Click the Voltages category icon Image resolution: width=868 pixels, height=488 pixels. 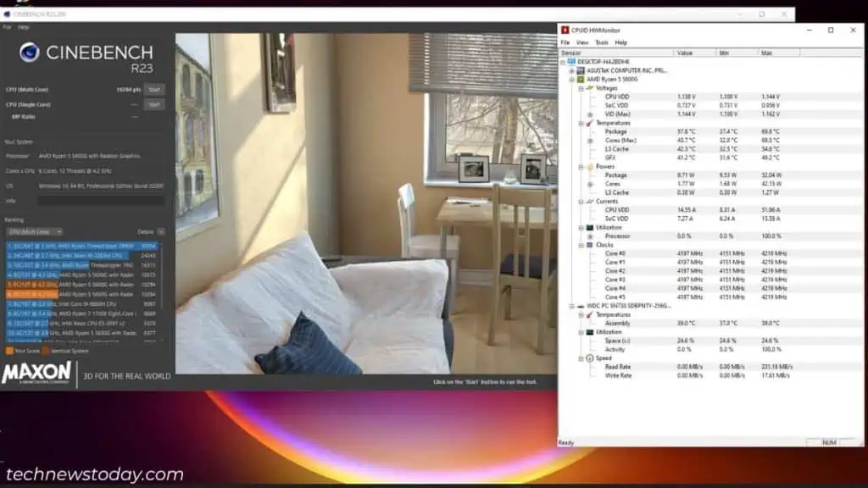coord(590,88)
